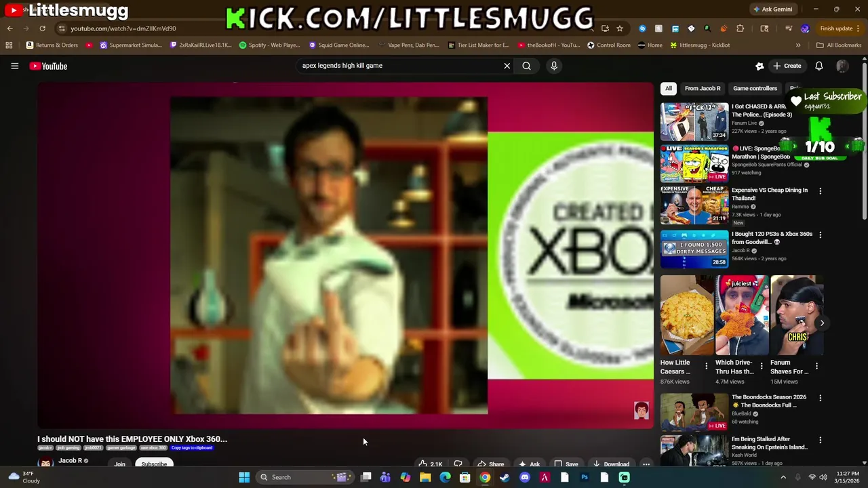The height and width of the screenshot is (488, 868).
Task: Open Jacob R channel name link
Action: (x=70, y=460)
